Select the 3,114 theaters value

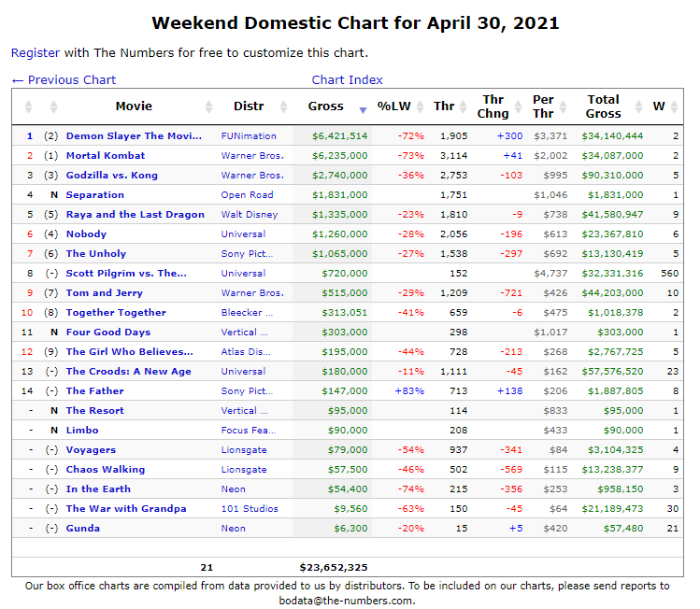453,156
